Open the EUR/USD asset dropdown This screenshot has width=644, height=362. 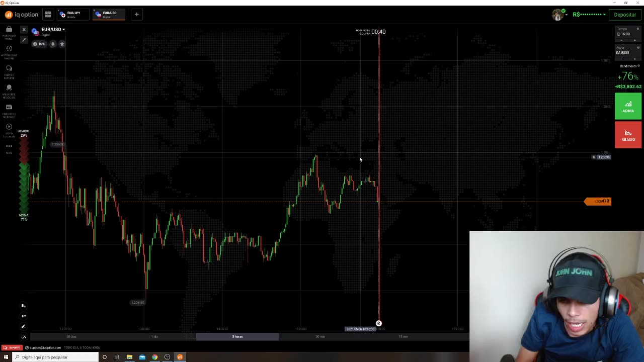53,30
